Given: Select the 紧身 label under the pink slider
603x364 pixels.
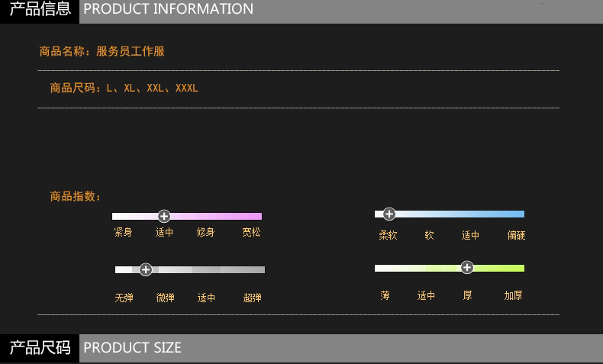Looking at the screenshot, I should click(x=123, y=232).
